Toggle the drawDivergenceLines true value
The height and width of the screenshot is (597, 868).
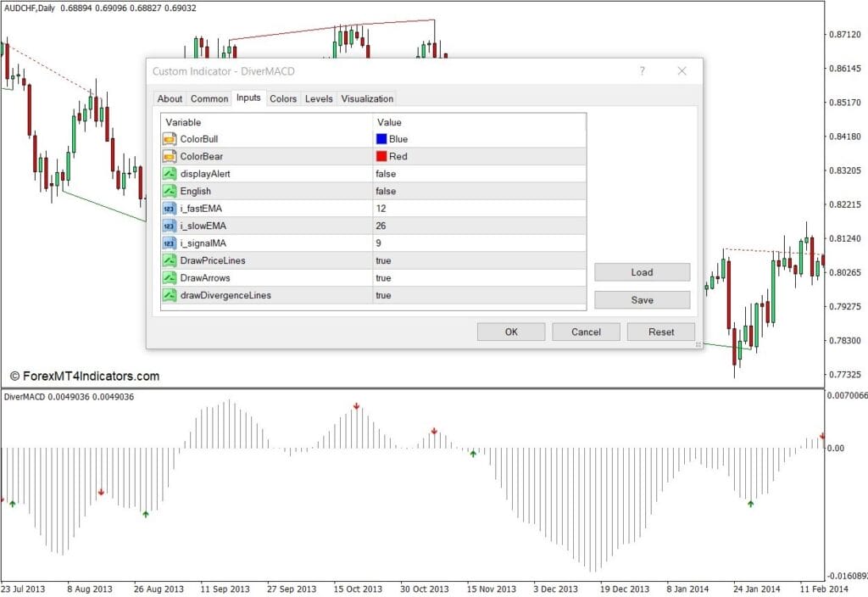(x=383, y=295)
